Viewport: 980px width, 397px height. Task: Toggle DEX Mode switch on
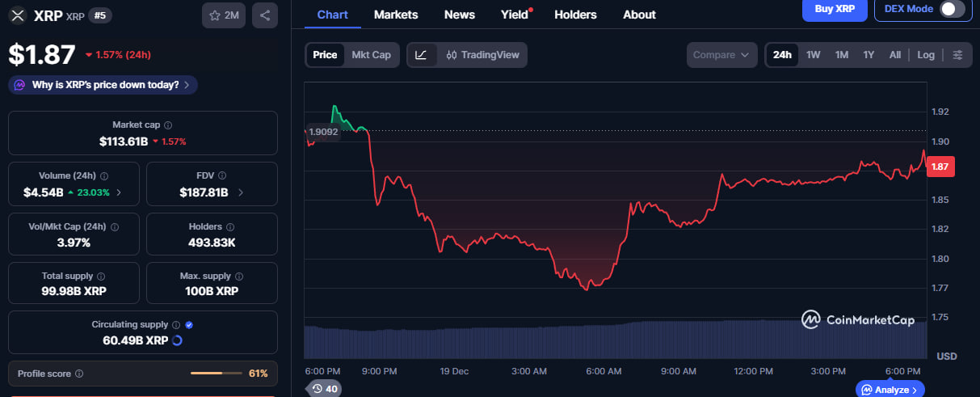[x=952, y=9]
